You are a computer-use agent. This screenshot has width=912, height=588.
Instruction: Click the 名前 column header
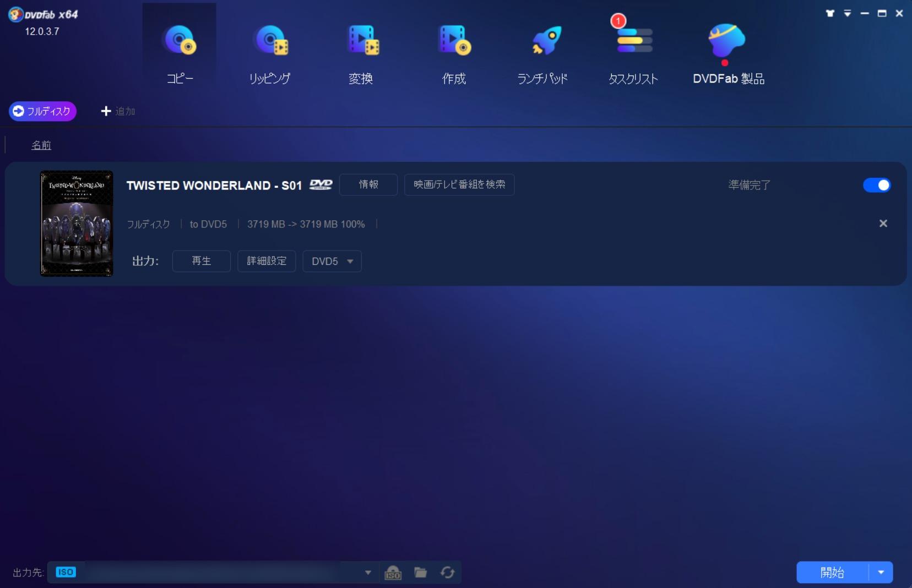(x=41, y=145)
